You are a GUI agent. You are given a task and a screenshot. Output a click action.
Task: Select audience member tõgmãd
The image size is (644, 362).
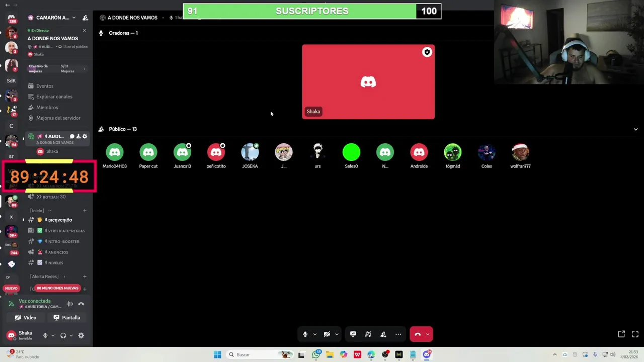453,155
